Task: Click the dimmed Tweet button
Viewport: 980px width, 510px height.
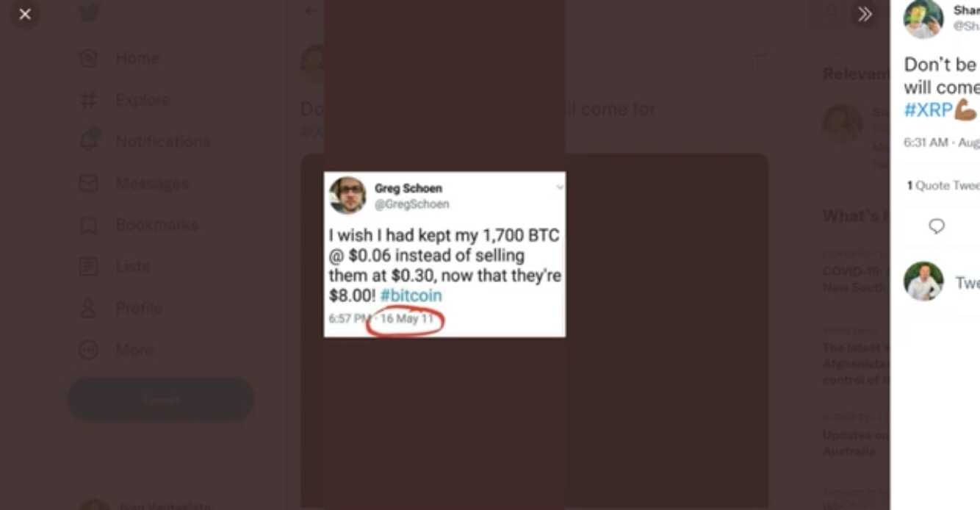Action: tap(161, 400)
